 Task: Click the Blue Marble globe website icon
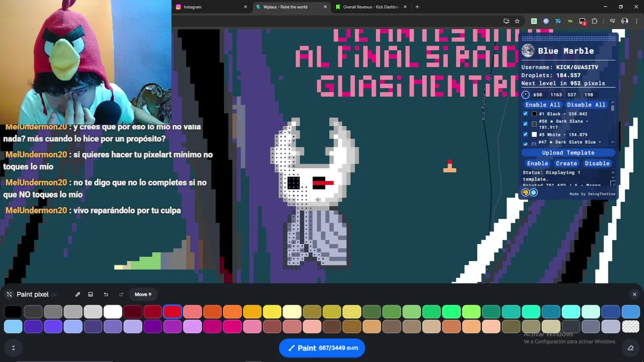pos(534,193)
